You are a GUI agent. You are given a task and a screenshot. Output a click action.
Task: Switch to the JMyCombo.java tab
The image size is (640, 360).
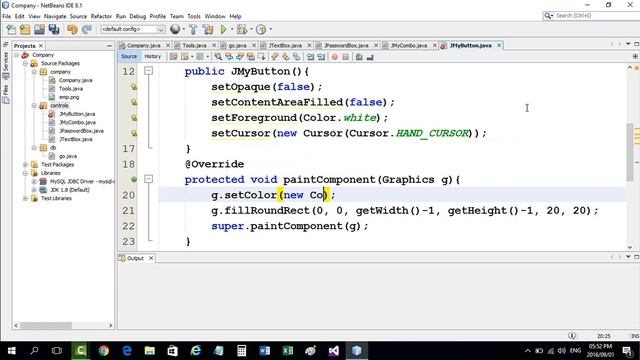pos(409,45)
